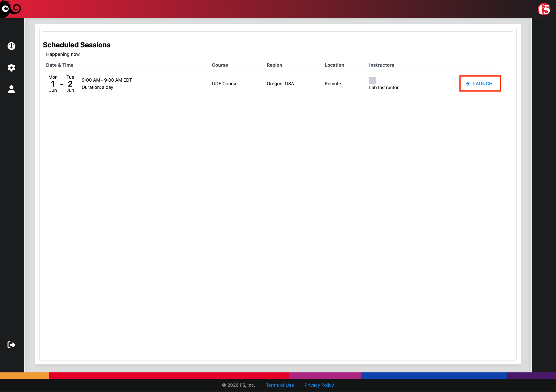Select the UDF Course cell
556x392 pixels.
click(225, 84)
